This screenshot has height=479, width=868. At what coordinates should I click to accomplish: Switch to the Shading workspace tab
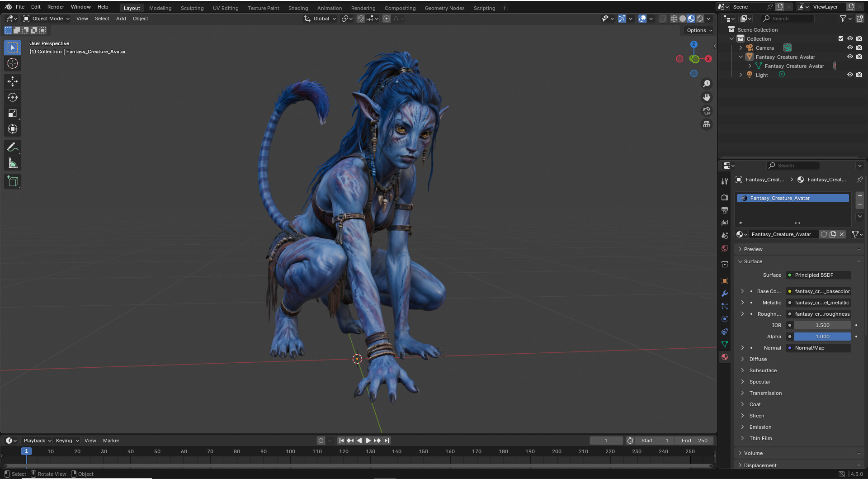coord(298,8)
